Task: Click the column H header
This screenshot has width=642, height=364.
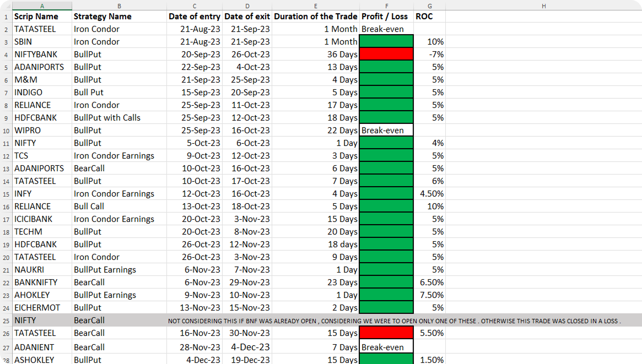Action: 543,6
